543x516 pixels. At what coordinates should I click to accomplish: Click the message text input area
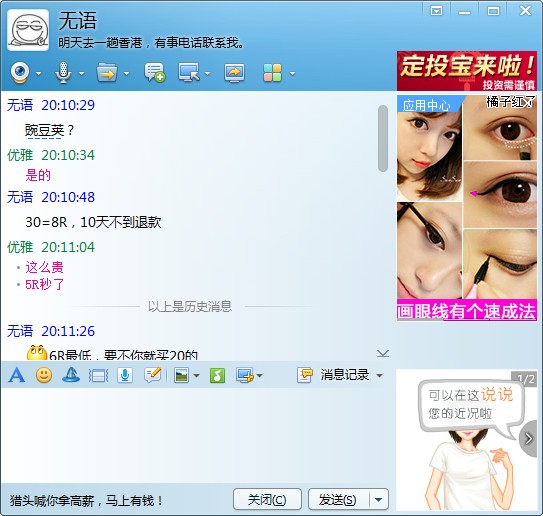pos(197,435)
